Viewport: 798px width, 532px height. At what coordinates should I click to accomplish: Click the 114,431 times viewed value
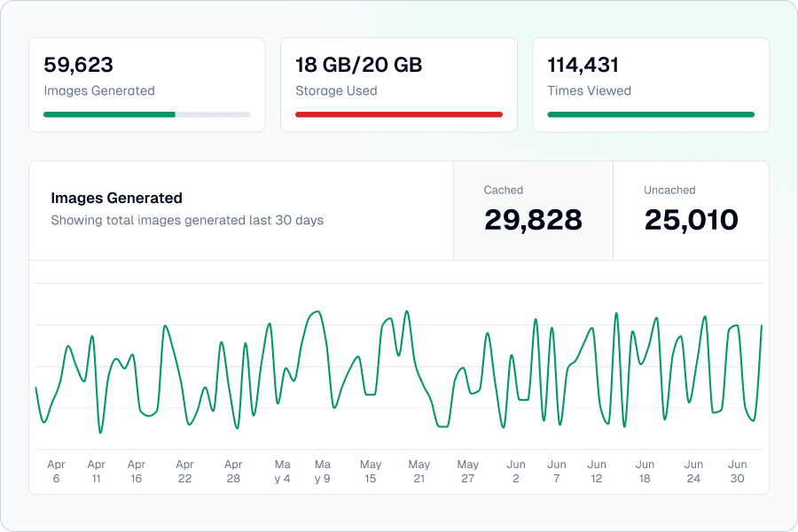tap(583, 65)
